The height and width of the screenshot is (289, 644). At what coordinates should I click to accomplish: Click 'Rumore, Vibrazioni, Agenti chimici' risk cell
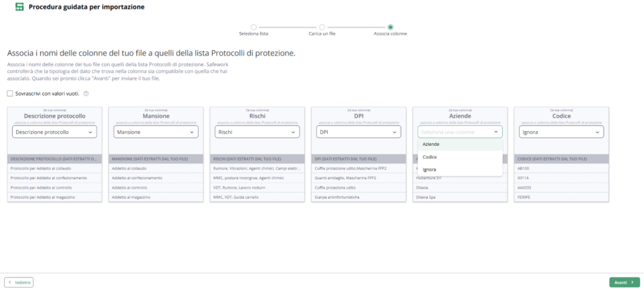(257, 168)
